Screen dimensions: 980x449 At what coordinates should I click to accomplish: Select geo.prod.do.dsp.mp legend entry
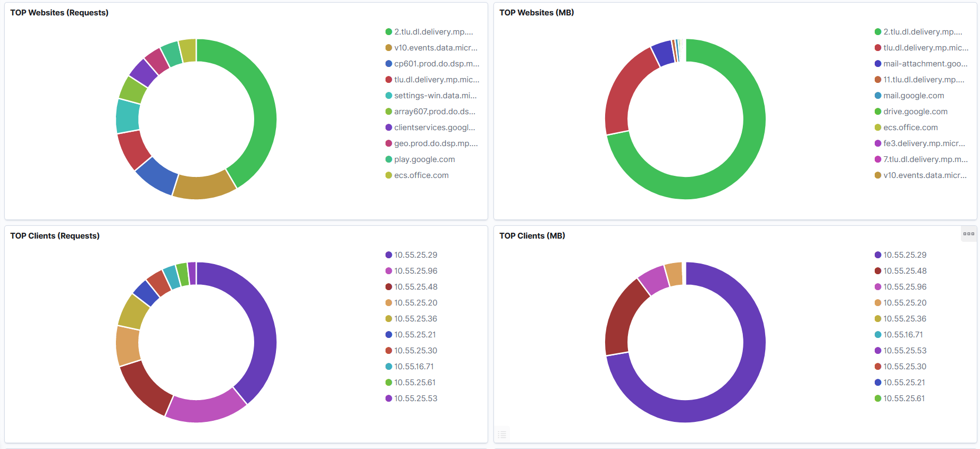tap(432, 143)
